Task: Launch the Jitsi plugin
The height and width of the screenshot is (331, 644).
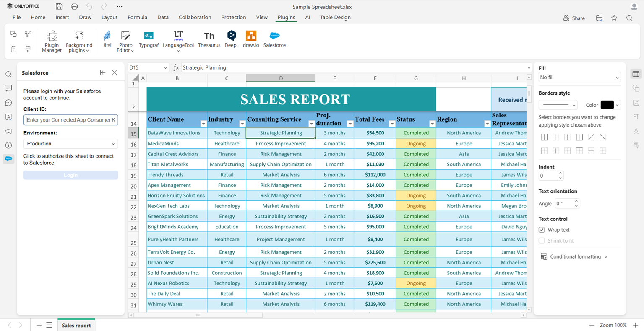Action: tap(107, 39)
